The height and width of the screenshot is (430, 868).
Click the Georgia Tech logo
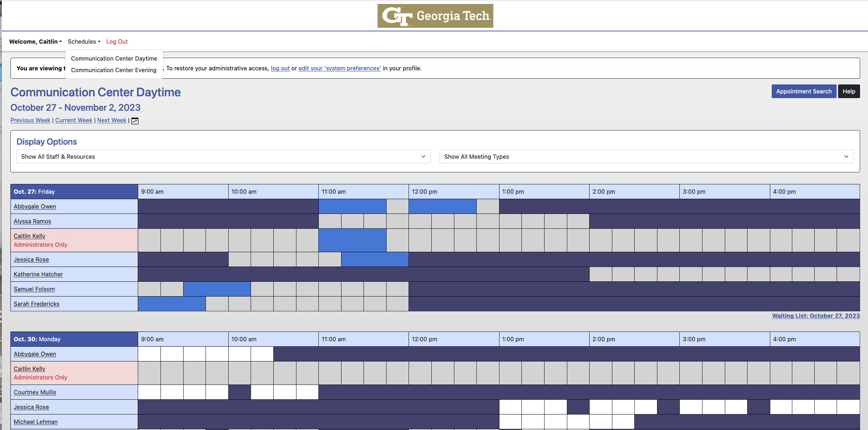coord(435,16)
